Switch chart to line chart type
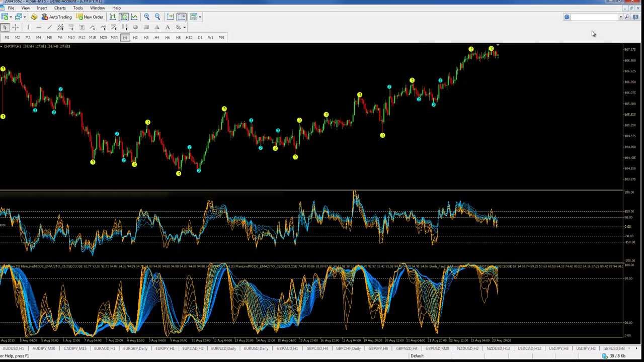Screen dimensions: 644x362 [x=134, y=17]
